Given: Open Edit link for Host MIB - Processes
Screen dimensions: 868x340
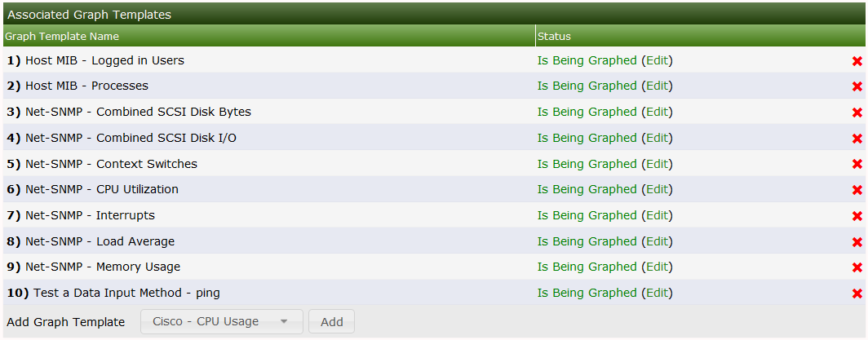Looking at the screenshot, I should click(657, 86).
